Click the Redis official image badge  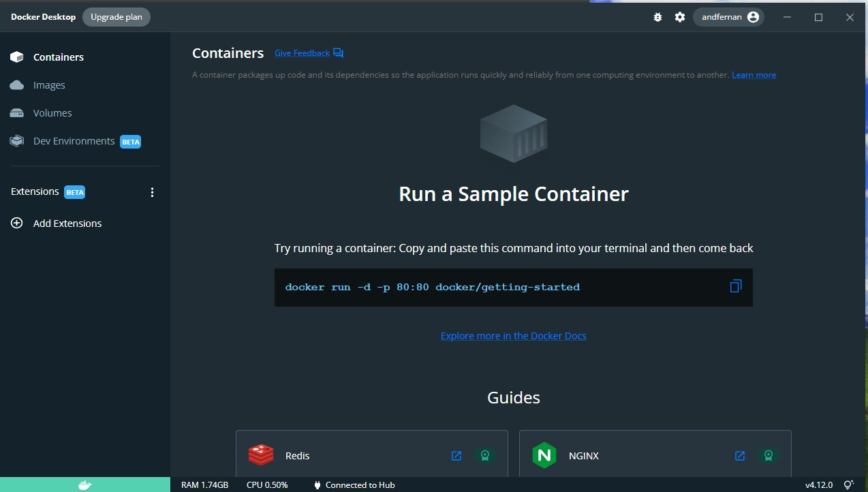(484, 456)
